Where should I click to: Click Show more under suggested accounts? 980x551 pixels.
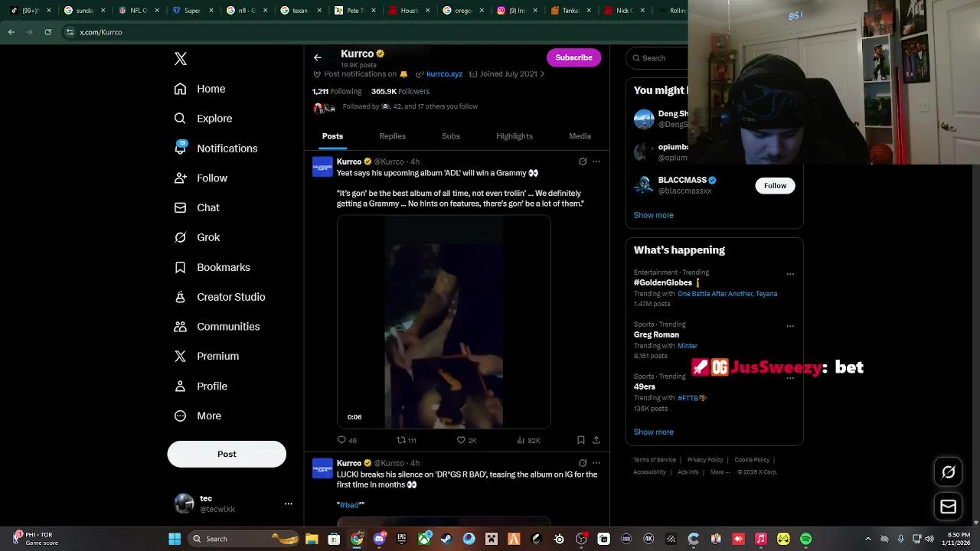(654, 215)
